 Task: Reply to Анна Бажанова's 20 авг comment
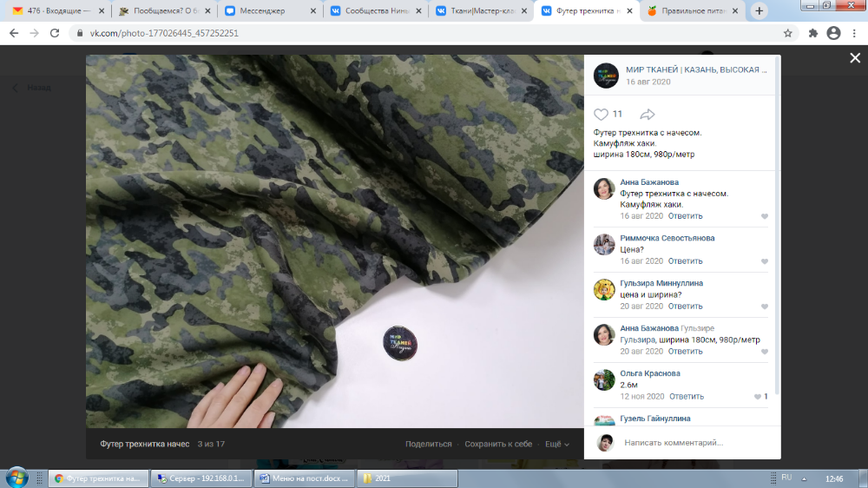point(685,351)
